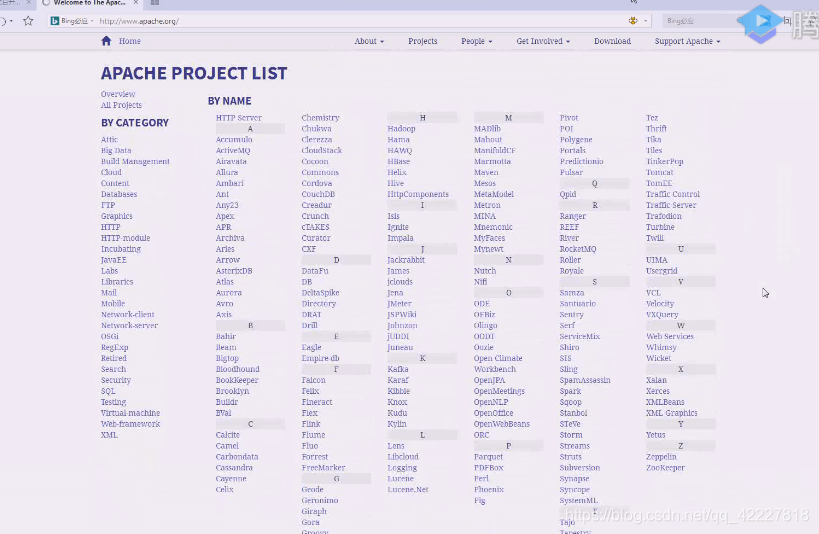Open the Projects menu item
The width and height of the screenshot is (819, 534).
pos(423,41)
